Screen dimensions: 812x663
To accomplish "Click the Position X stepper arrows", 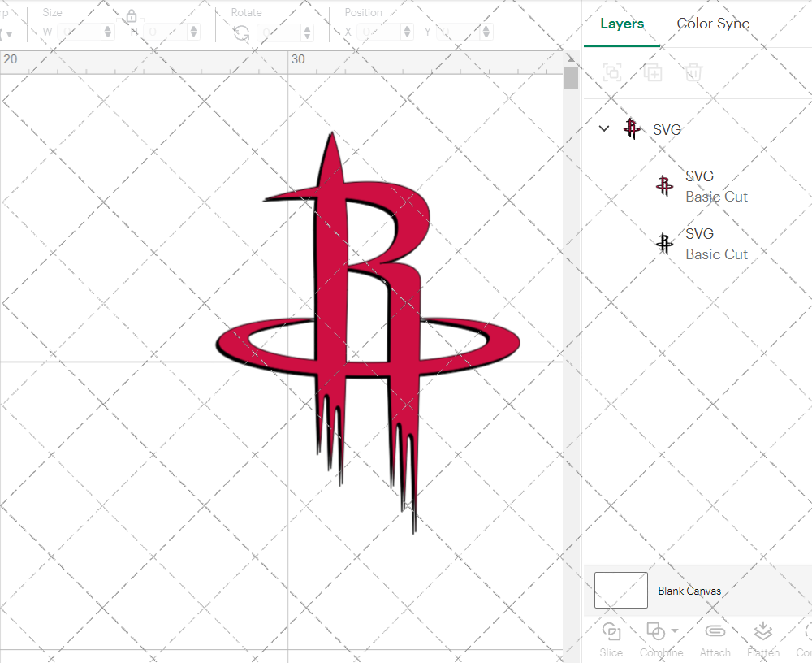I will (x=408, y=32).
